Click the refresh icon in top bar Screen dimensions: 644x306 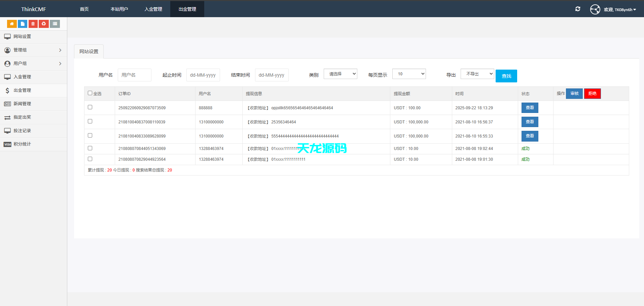click(578, 9)
